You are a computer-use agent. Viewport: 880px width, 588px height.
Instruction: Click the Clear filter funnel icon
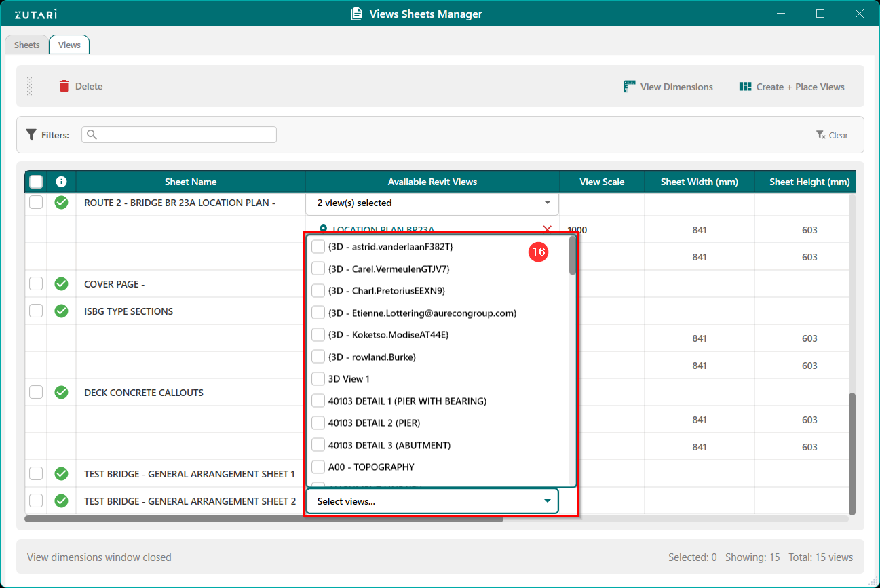[820, 135]
